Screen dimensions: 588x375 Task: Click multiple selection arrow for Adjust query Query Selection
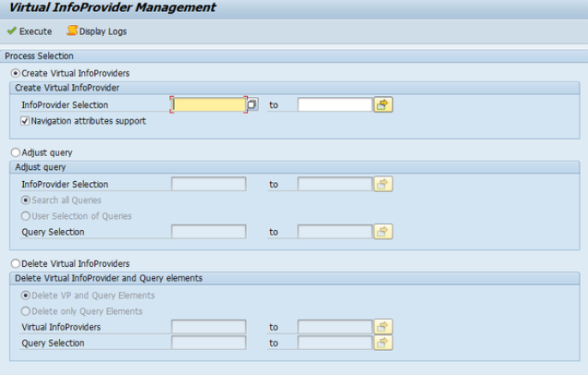tap(383, 232)
